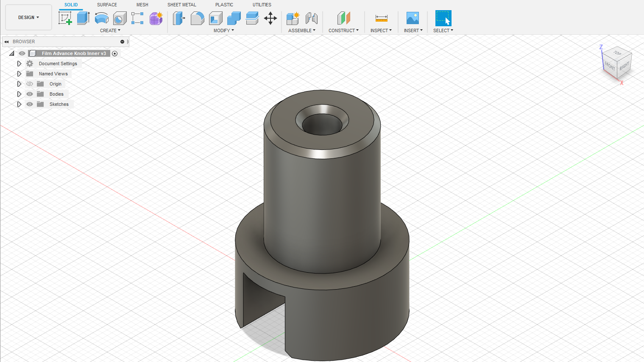Select the Press Pull tool
Image resolution: width=644 pixels, height=362 pixels.
click(x=179, y=18)
